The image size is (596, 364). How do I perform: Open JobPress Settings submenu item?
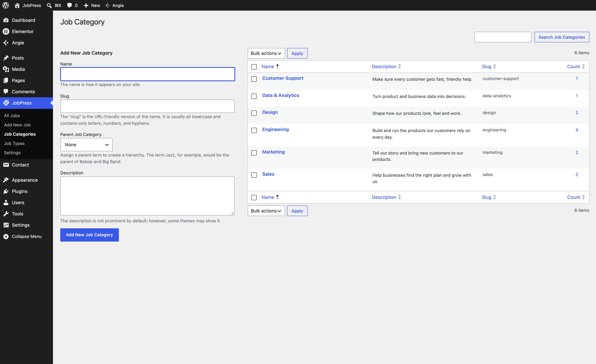[12, 153]
